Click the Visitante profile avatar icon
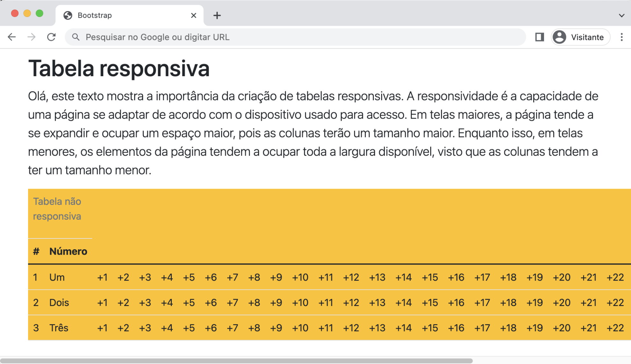Screen dimensions: 631x364 click(x=560, y=37)
